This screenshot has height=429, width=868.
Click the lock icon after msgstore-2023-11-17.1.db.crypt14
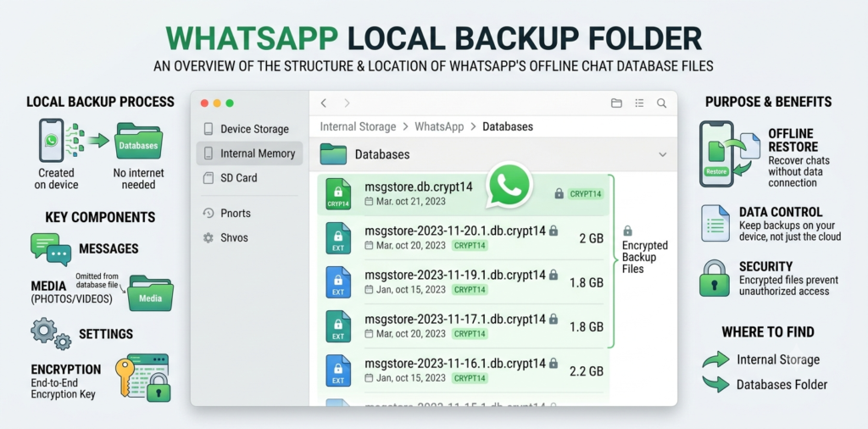click(x=553, y=319)
